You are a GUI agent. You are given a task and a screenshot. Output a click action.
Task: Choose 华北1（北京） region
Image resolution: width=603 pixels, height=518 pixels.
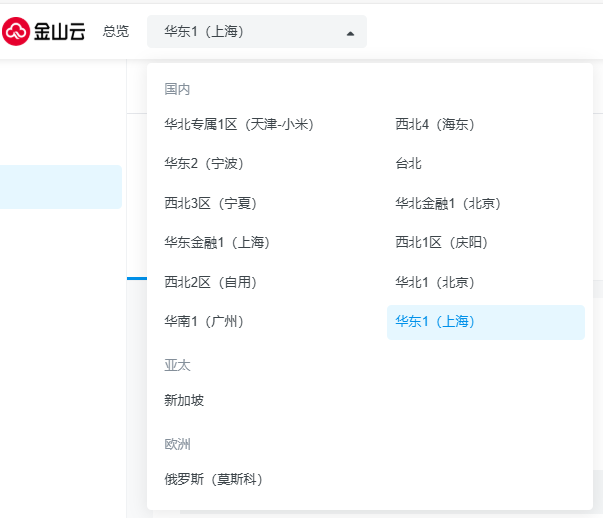[x=435, y=282]
